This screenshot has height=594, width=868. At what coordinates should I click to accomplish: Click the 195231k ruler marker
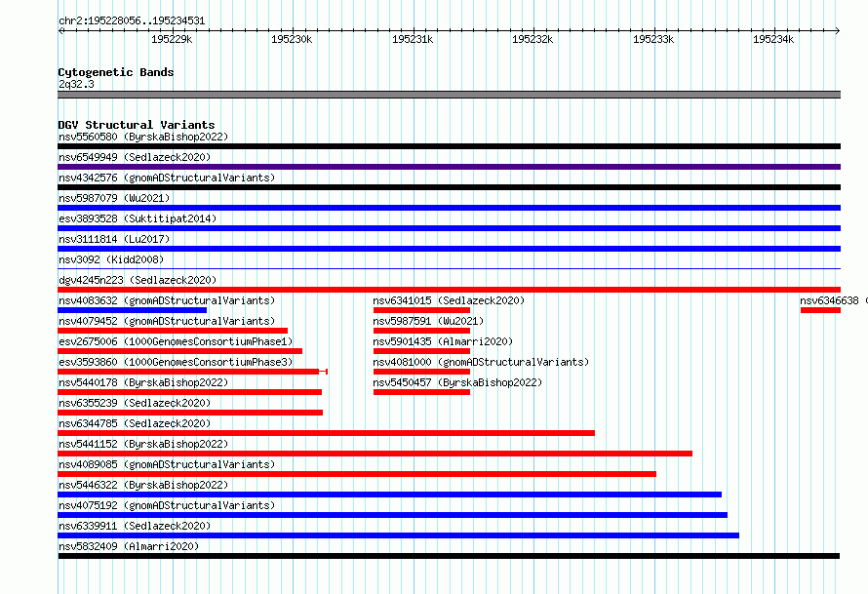(x=413, y=39)
